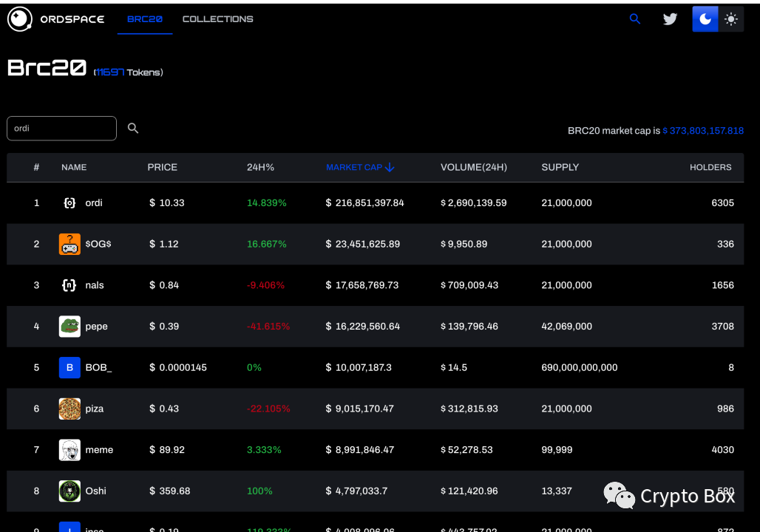This screenshot has height=532, width=760.
Task: Focus the token search input field
Action: tap(61, 129)
